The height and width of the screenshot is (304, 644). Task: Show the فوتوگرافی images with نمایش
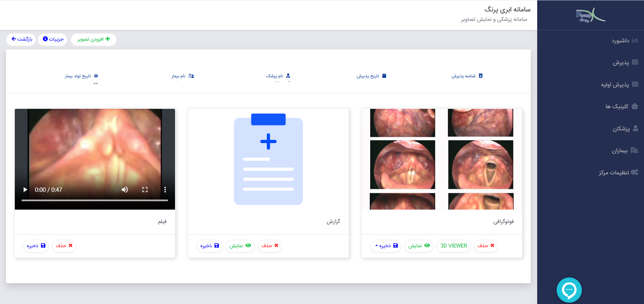pos(419,246)
